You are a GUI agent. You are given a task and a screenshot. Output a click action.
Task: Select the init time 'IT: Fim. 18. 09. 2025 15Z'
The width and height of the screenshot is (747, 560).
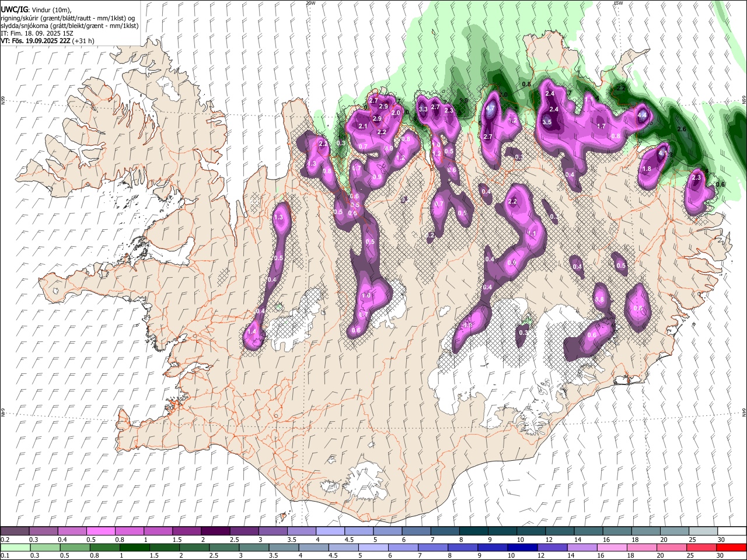point(37,33)
